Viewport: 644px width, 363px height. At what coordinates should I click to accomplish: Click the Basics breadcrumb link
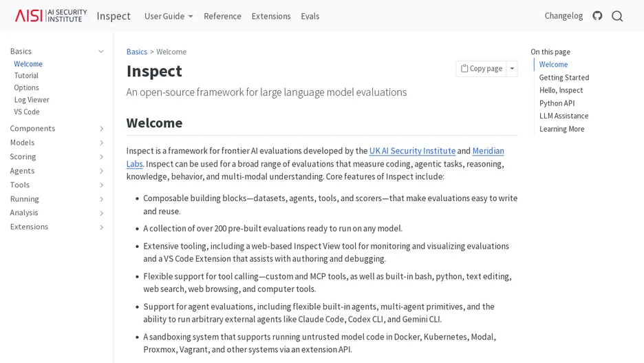click(137, 52)
